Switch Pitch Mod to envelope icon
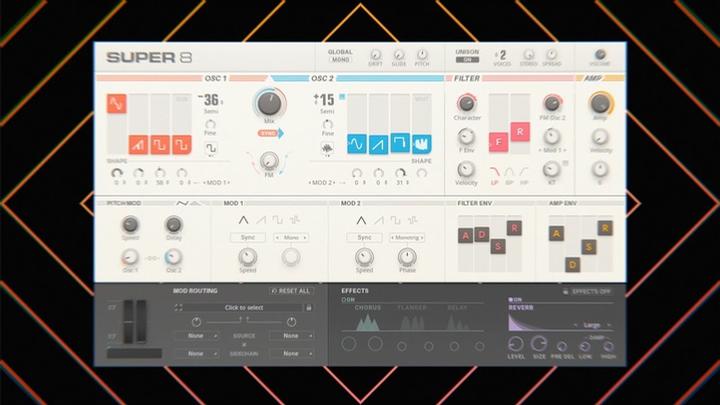Screen dimensions: 720x405 tap(196, 203)
